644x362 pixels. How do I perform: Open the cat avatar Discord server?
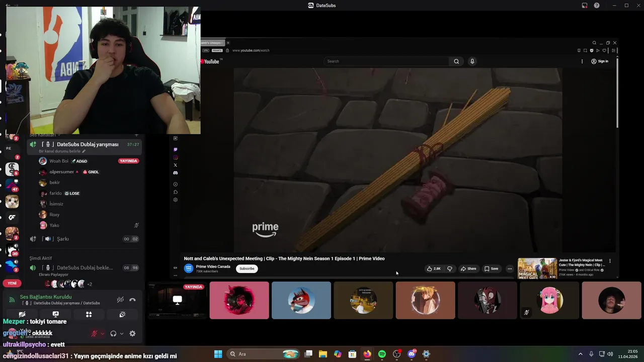[x=12, y=202]
